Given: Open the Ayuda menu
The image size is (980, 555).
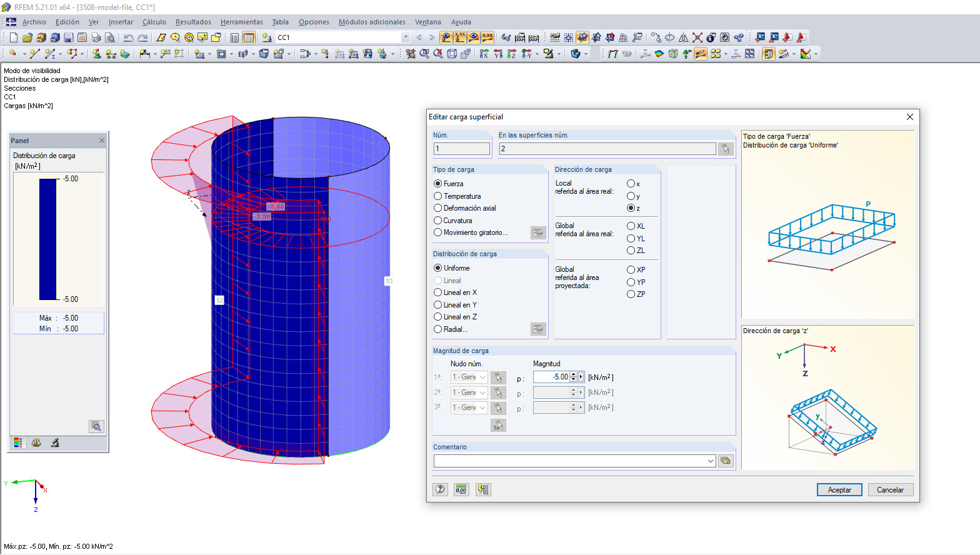Looking at the screenshot, I should coord(461,22).
